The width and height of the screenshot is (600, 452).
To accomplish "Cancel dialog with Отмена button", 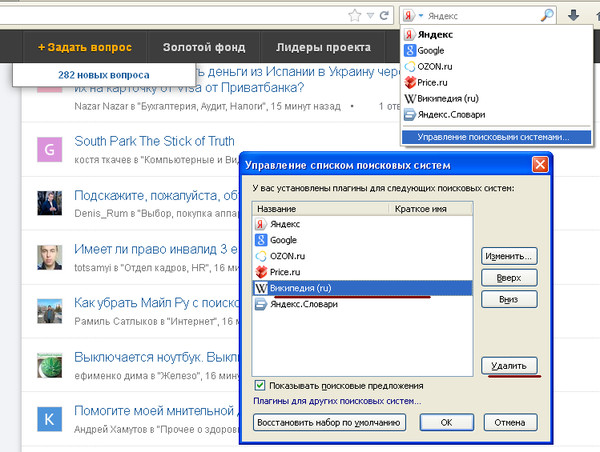I will coord(510,423).
